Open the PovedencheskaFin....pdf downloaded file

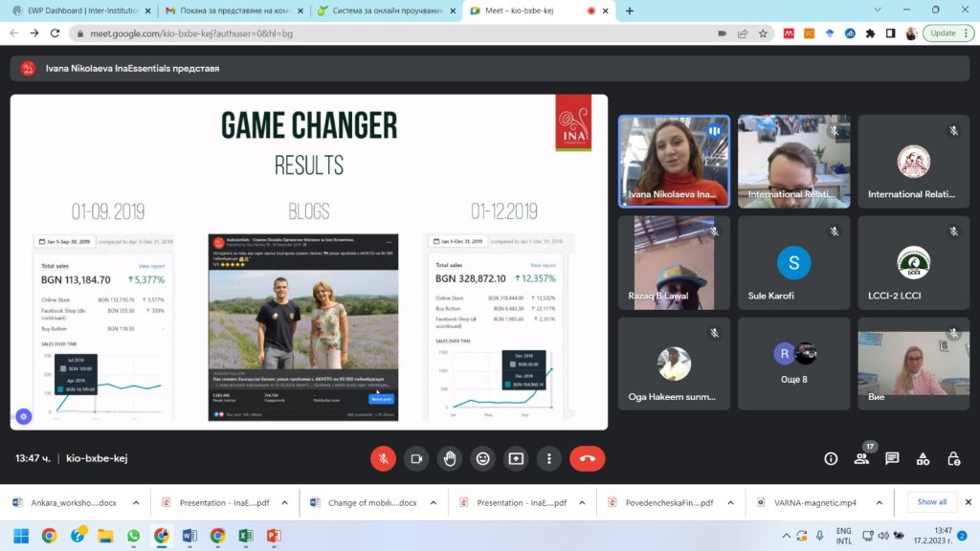660,502
